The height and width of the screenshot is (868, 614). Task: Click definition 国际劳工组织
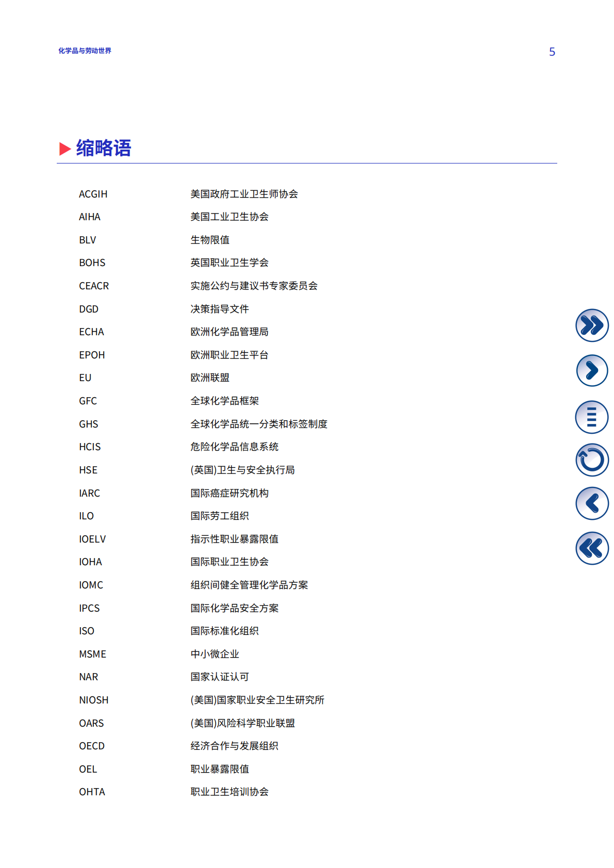point(220,516)
